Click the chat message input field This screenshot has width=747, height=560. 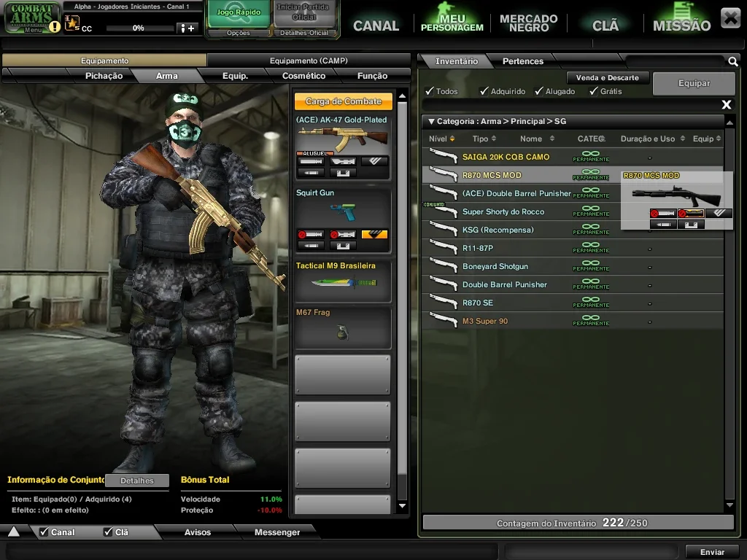(x=252, y=552)
